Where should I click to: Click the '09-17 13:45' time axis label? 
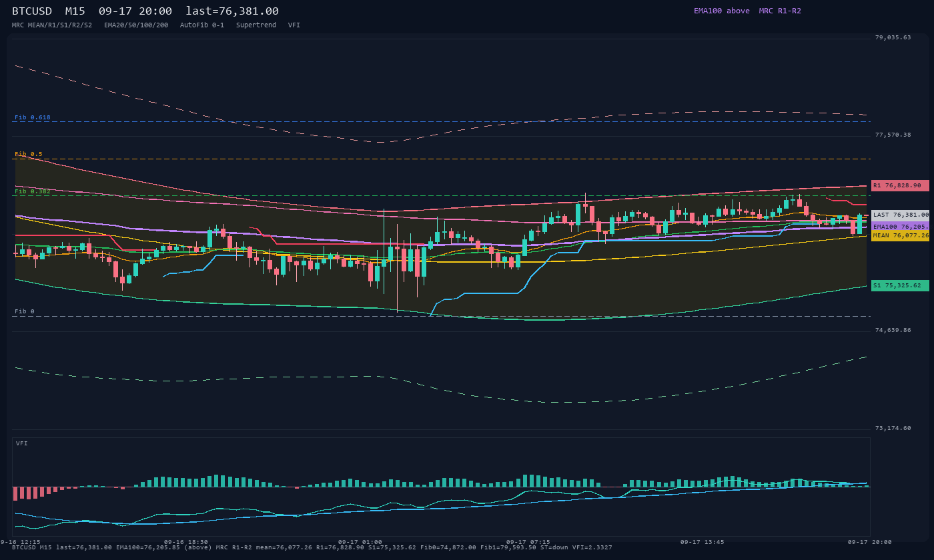pos(702,542)
